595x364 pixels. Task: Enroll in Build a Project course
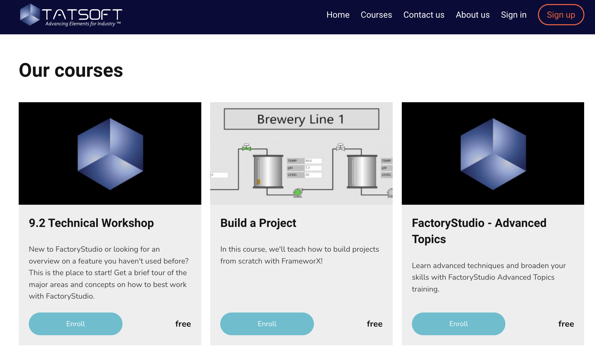[x=267, y=324]
